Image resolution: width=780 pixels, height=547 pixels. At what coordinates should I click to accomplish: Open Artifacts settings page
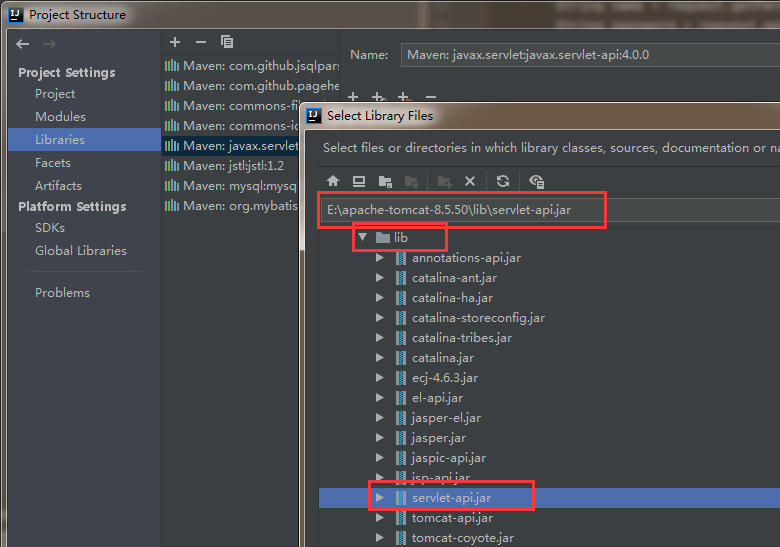[58, 186]
